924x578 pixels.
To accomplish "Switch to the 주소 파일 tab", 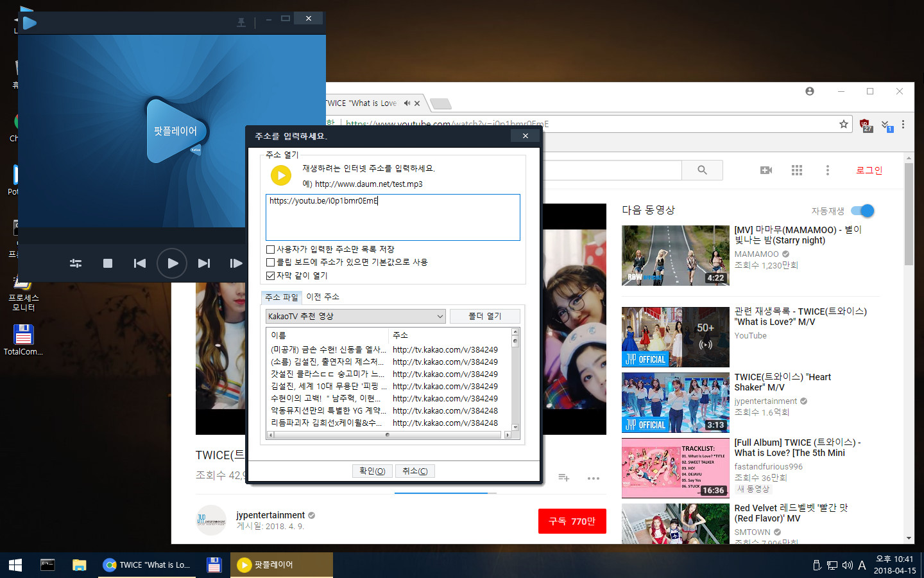I will click(x=282, y=297).
